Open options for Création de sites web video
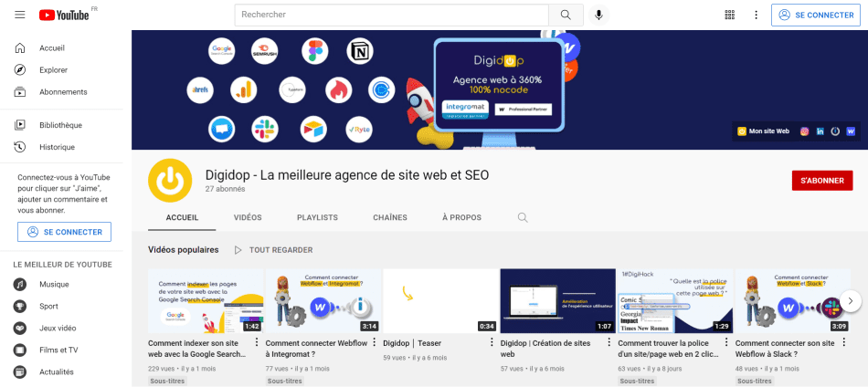Image resolution: width=868 pixels, height=387 pixels. 609,343
